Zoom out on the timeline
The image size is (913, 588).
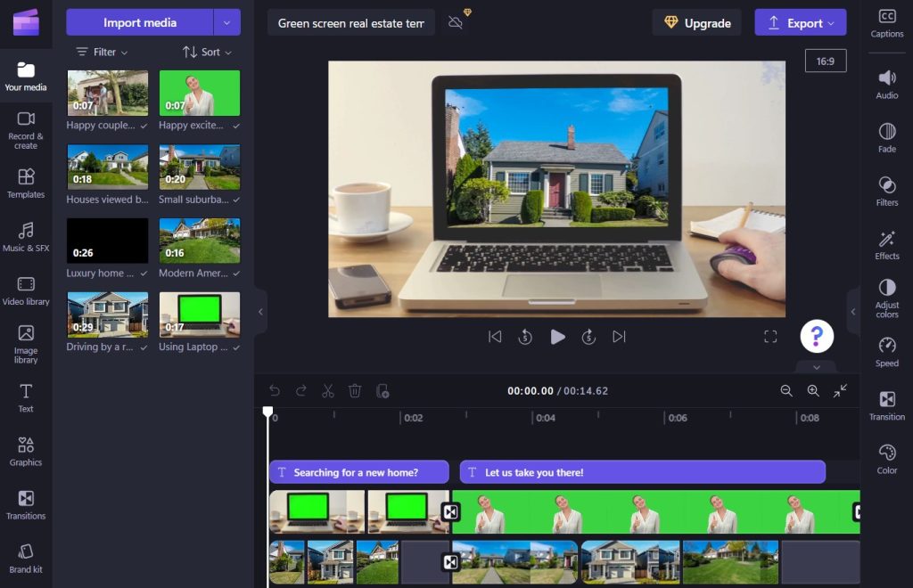[786, 390]
